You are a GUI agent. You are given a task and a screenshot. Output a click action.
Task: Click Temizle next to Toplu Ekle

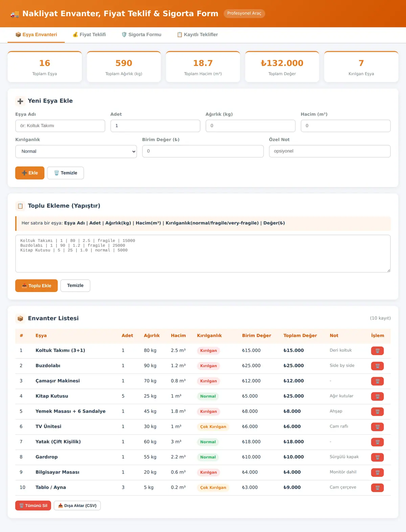click(75, 286)
